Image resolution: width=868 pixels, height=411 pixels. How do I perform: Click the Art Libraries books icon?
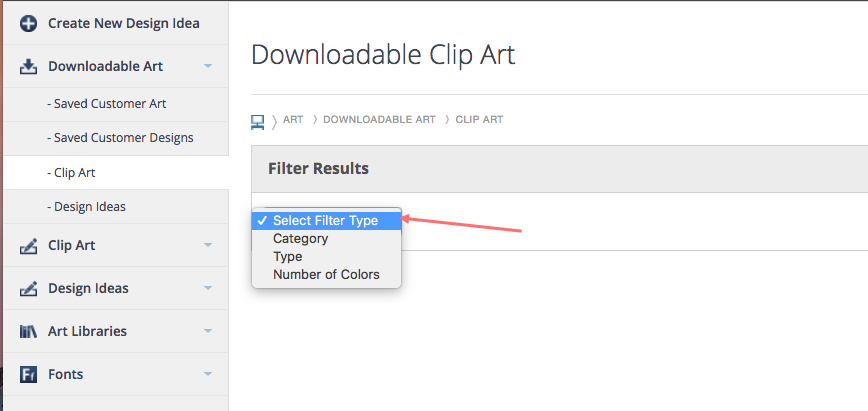[28, 331]
